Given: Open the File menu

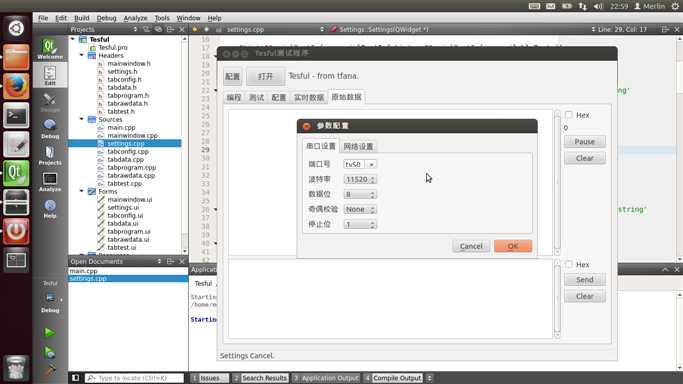Looking at the screenshot, I should pyautogui.click(x=43, y=18).
